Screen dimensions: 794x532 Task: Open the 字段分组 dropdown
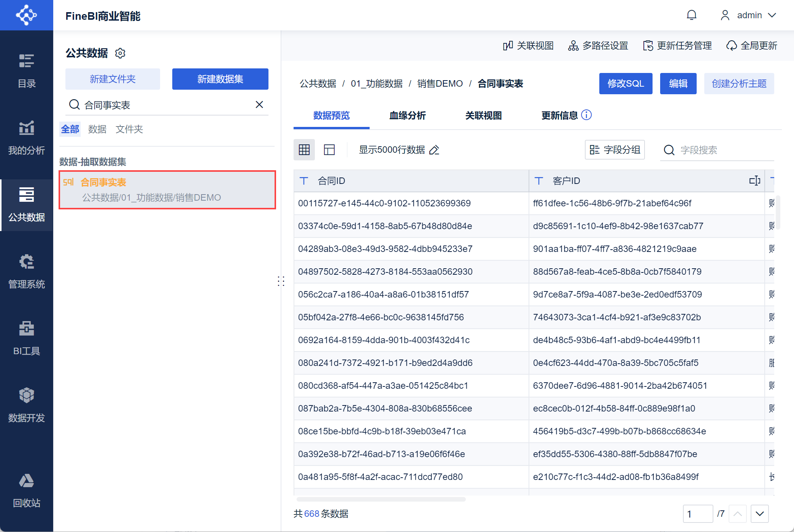615,150
